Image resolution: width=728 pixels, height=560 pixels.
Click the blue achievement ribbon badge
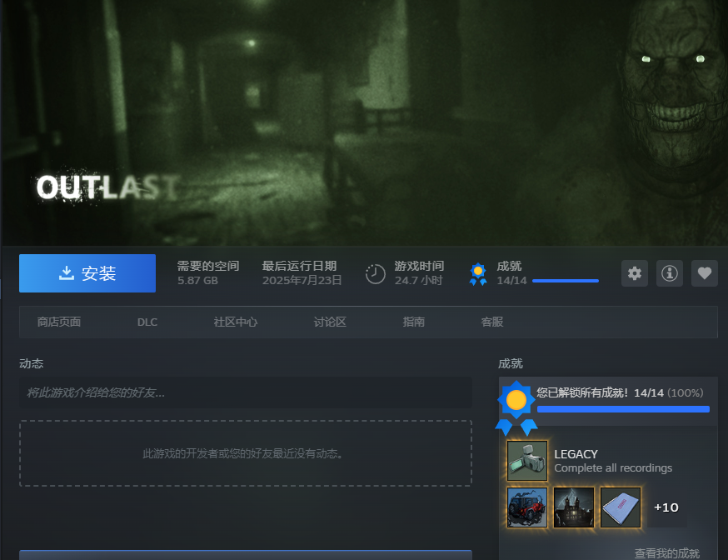pyautogui.click(x=516, y=407)
